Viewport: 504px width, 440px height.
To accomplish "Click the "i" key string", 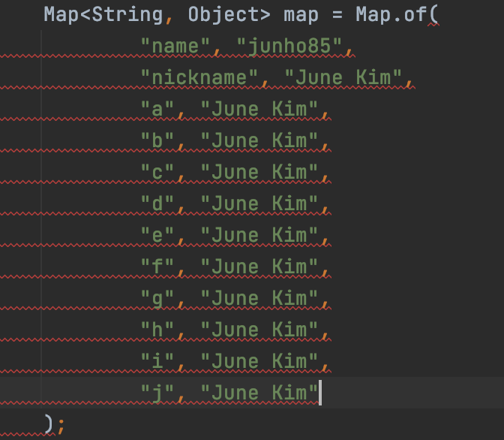I will pos(157,361).
